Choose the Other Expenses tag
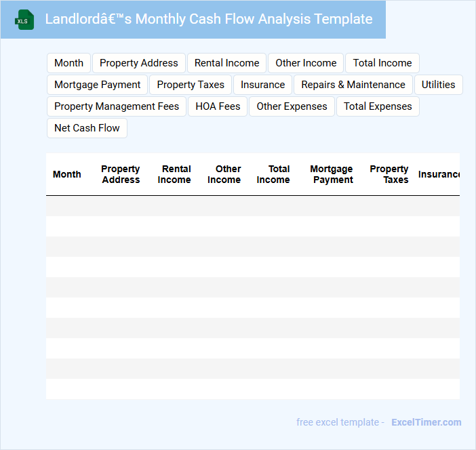Viewport: 476px width, 450px height. pos(292,106)
